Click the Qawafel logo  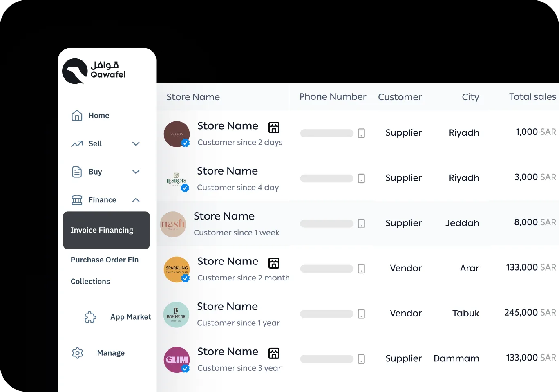click(94, 71)
